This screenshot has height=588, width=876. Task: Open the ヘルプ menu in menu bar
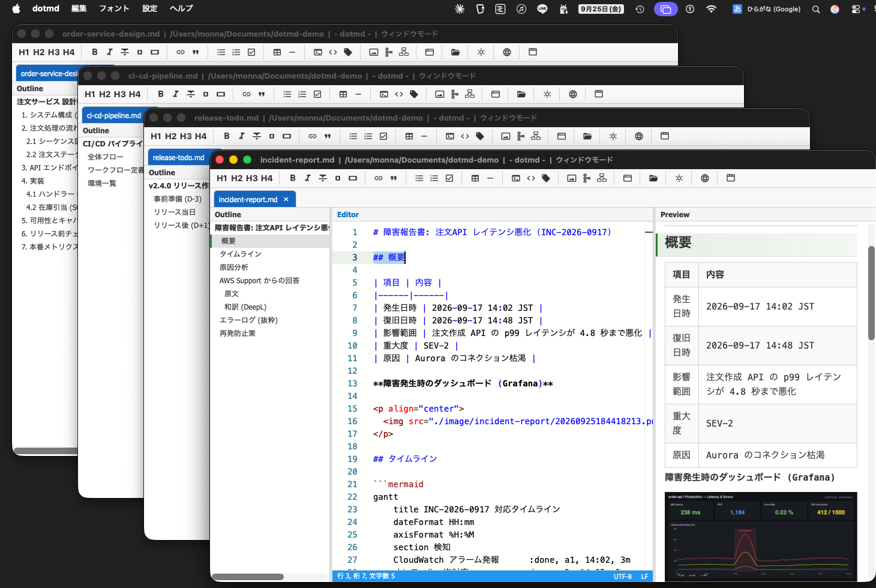pyautogui.click(x=181, y=8)
